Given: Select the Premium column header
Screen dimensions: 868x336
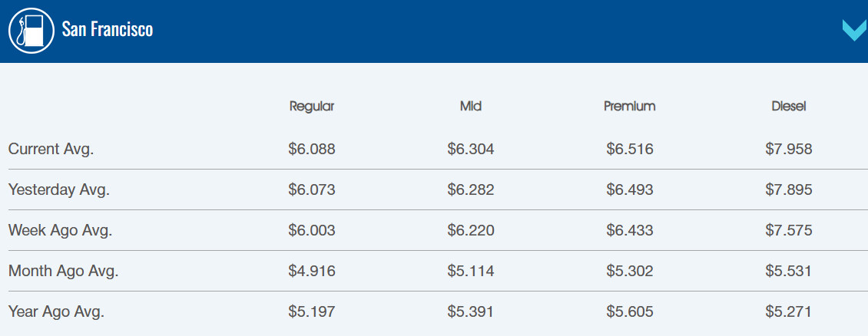Looking at the screenshot, I should click(630, 107).
